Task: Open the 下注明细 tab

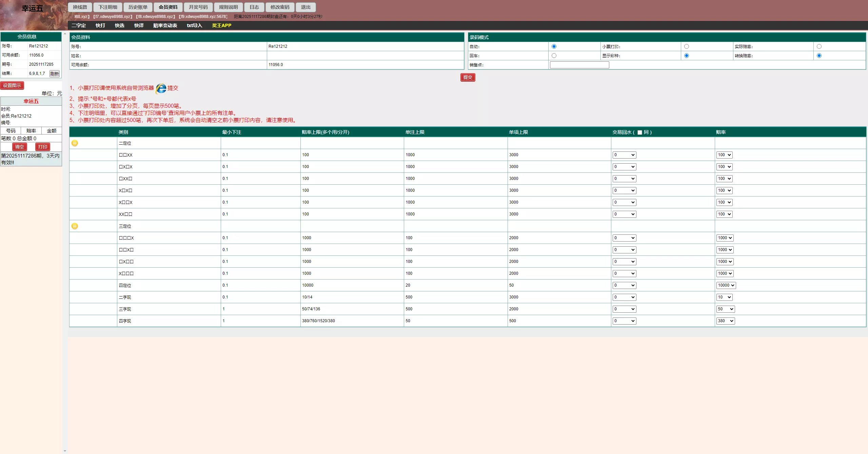Action: [x=108, y=7]
